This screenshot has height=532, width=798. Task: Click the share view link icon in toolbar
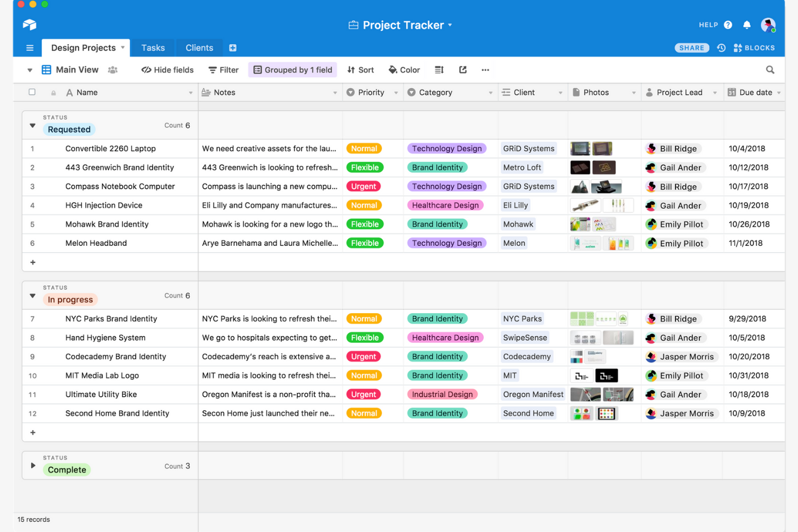pyautogui.click(x=462, y=70)
